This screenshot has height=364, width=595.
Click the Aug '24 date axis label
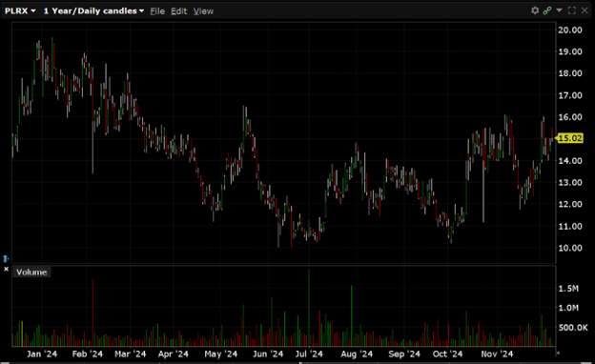tap(357, 354)
